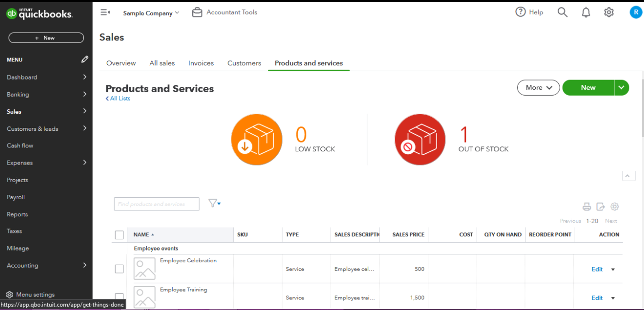Click the green New button
644x310 pixels.
(589, 87)
